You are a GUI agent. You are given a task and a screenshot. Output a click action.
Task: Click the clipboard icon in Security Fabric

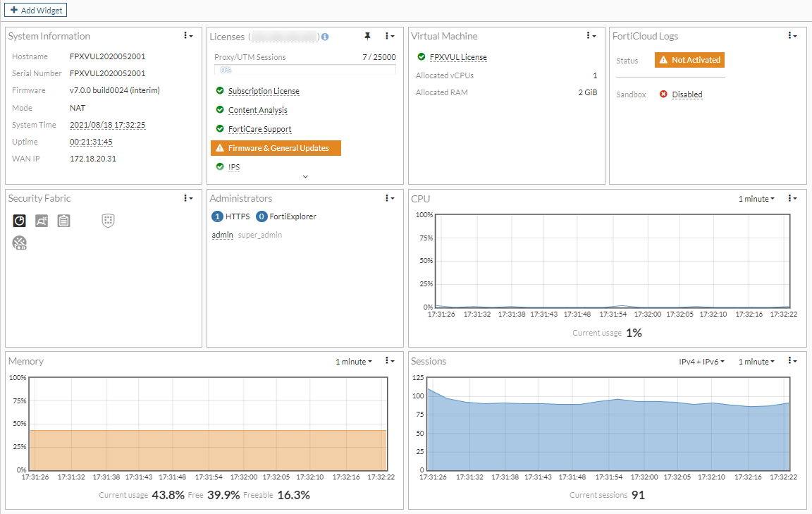(x=63, y=221)
